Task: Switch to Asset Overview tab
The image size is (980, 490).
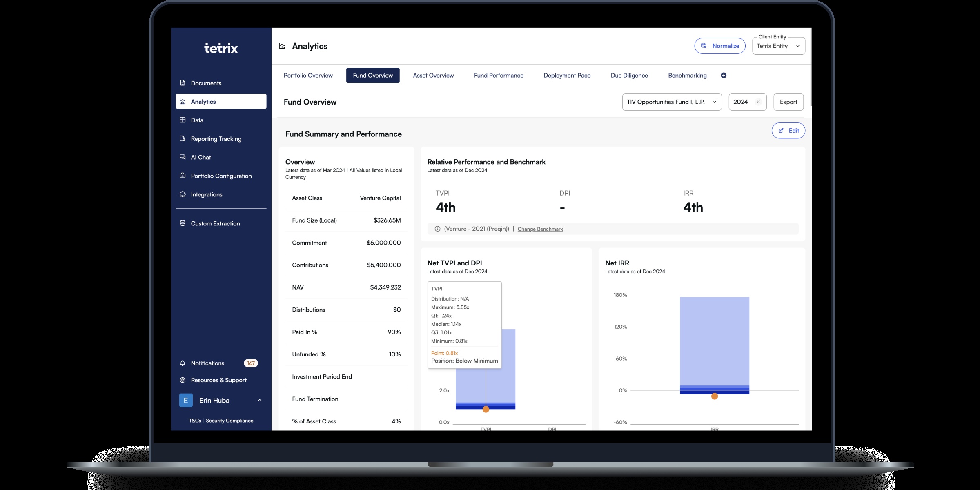Action: [x=433, y=76]
